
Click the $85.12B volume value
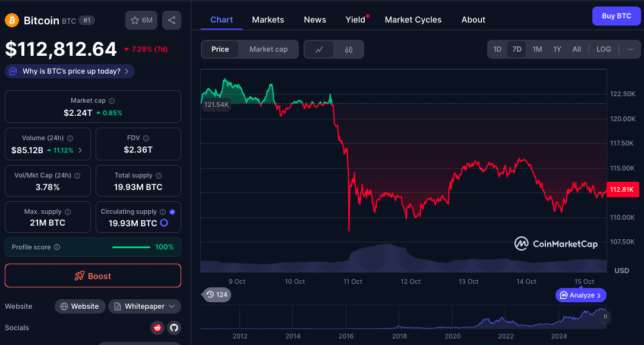[x=27, y=150]
